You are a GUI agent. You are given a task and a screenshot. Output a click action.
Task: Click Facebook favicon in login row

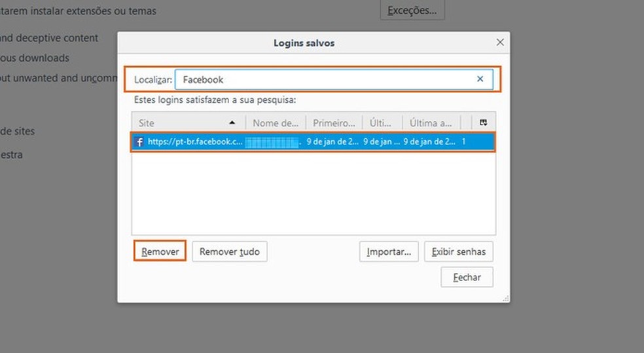[x=139, y=141]
